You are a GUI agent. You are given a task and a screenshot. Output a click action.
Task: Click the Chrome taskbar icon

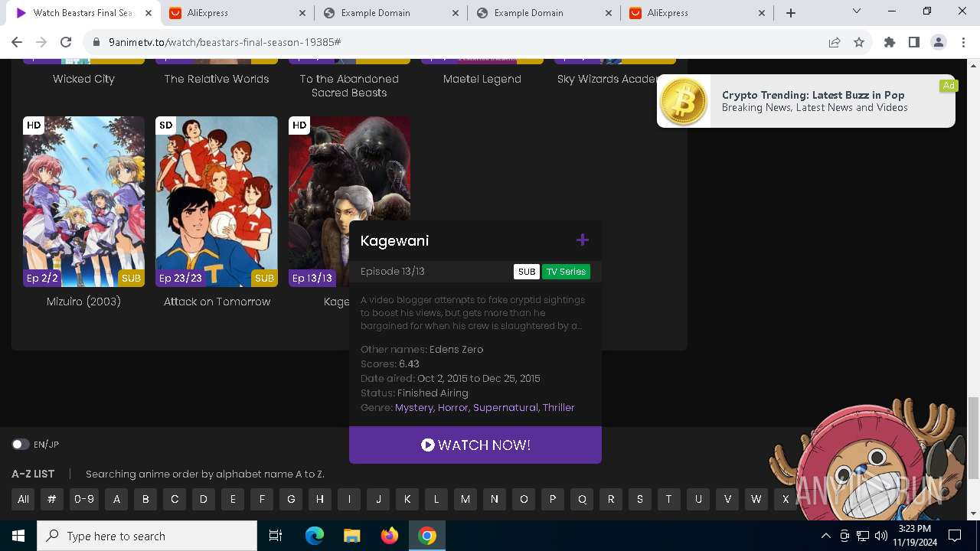(x=427, y=536)
